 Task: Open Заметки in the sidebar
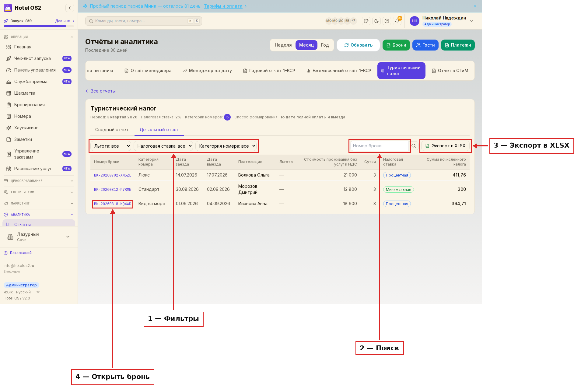[x=39, y=139]
